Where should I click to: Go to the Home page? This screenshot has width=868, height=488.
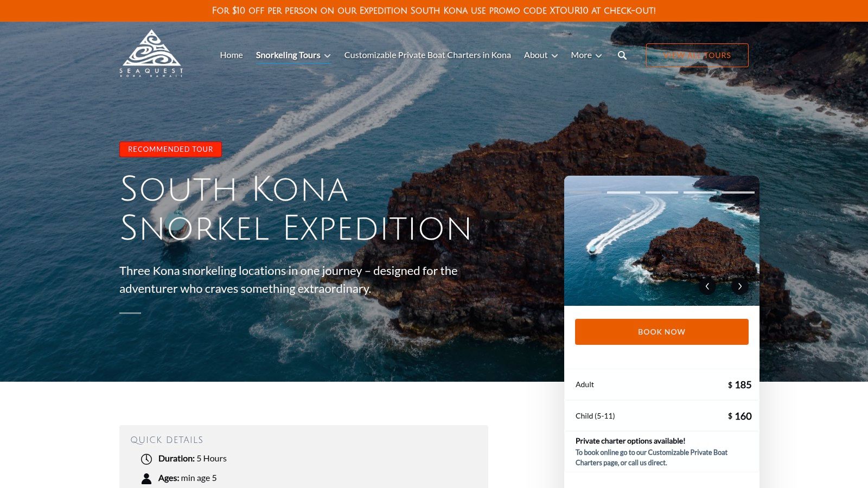(x=231, y=55)
